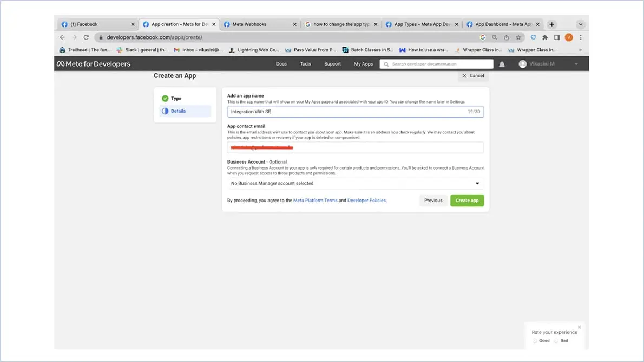Click the browser address bar URL
This screenshot has height=362, width=644.
(154, 37)
